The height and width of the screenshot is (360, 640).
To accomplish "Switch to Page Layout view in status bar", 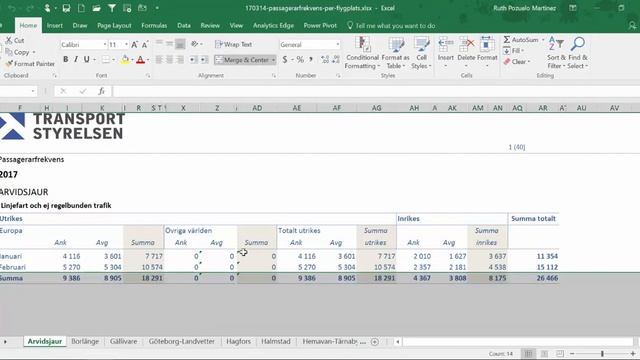I will (544, 353).
